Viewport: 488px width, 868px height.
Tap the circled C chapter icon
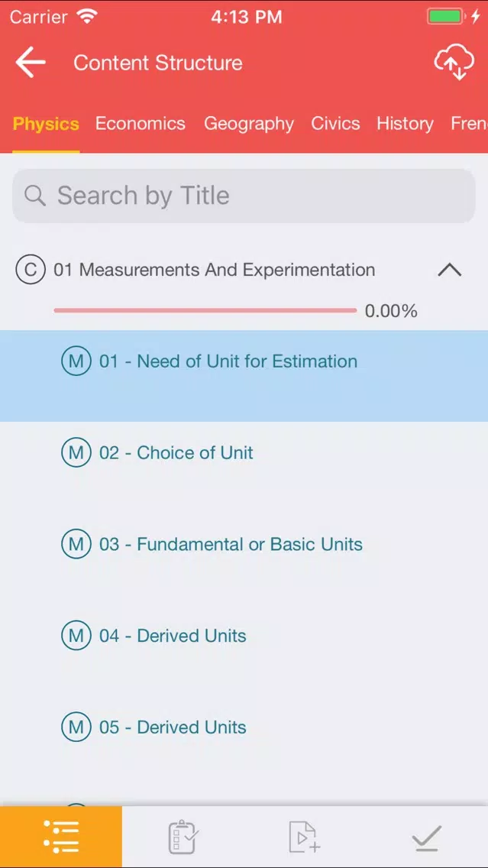(30, 270)
